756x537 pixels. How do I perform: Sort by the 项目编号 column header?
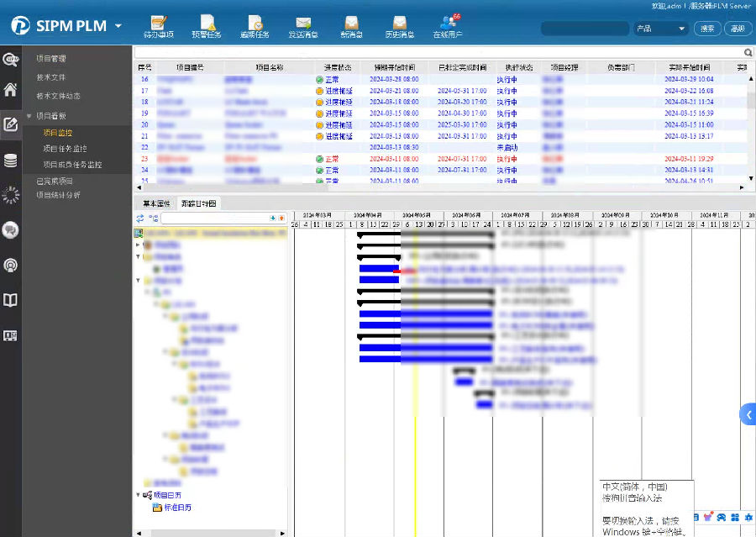click(x=190, y=67)
